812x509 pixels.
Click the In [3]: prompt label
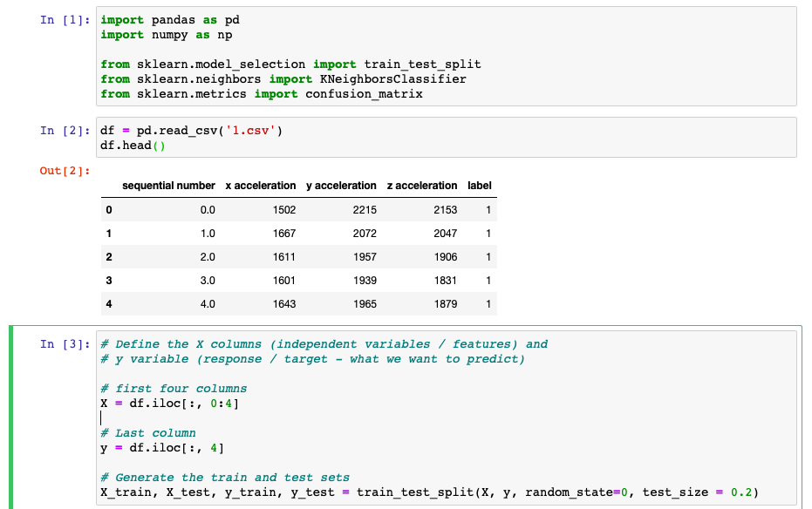tap(65, 344)
